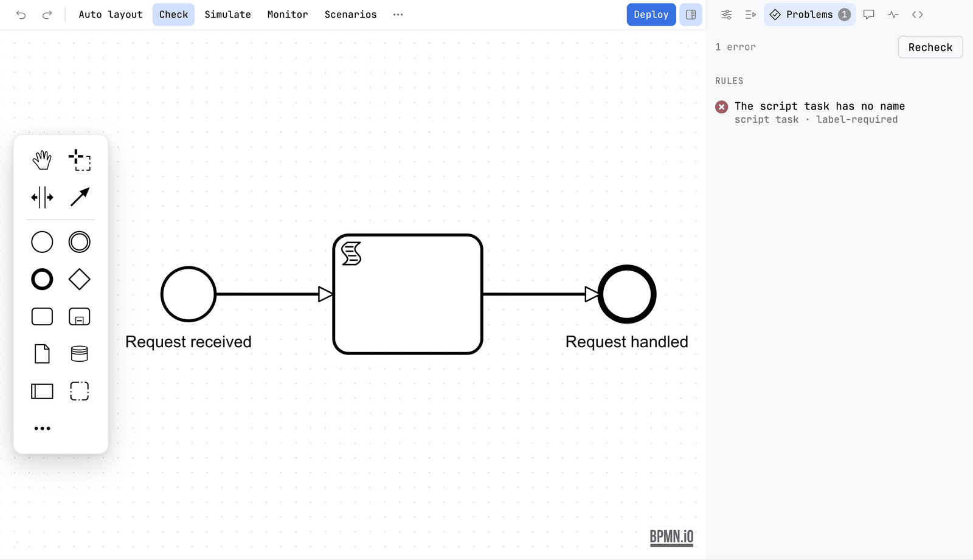Open the XML code view icon
The height and width of the screenshot is (560, 973).
click(x=918, y=15)
